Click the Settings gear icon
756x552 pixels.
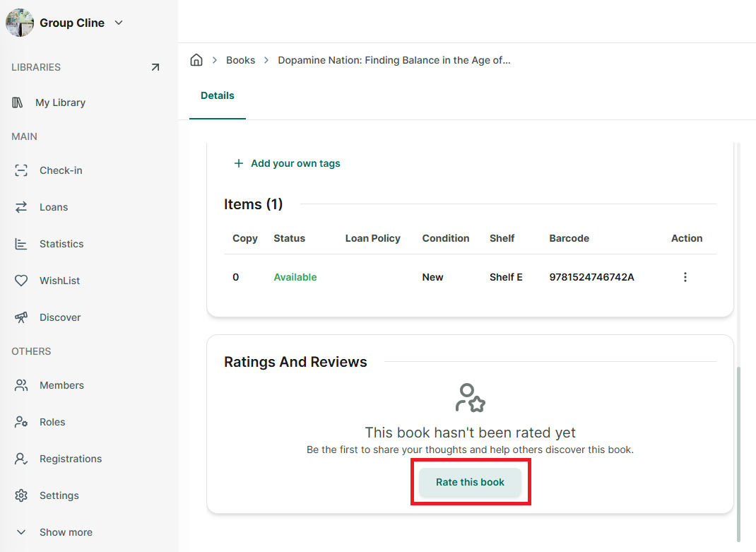[21, 495]
